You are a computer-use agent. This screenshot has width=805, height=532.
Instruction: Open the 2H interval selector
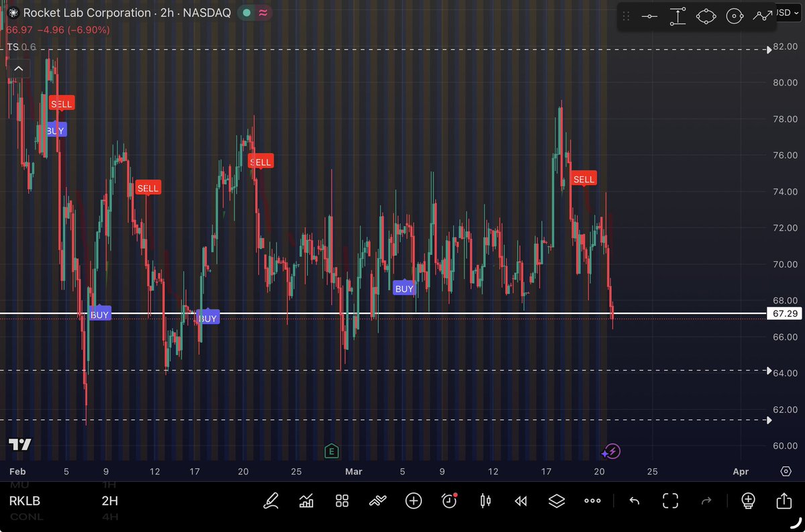click(109, 501)
